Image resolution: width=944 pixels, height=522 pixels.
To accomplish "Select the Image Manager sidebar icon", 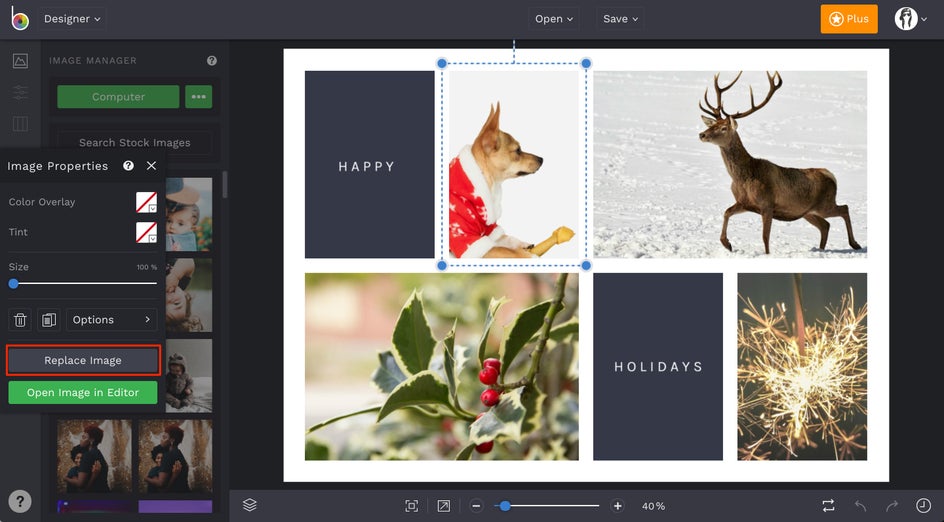I will (20, 61).
